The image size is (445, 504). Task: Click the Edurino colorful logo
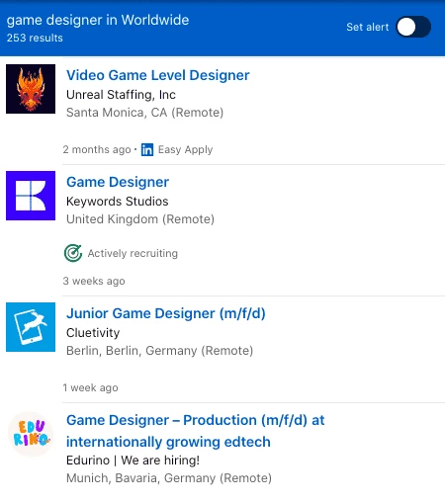[x=31, y=434]
